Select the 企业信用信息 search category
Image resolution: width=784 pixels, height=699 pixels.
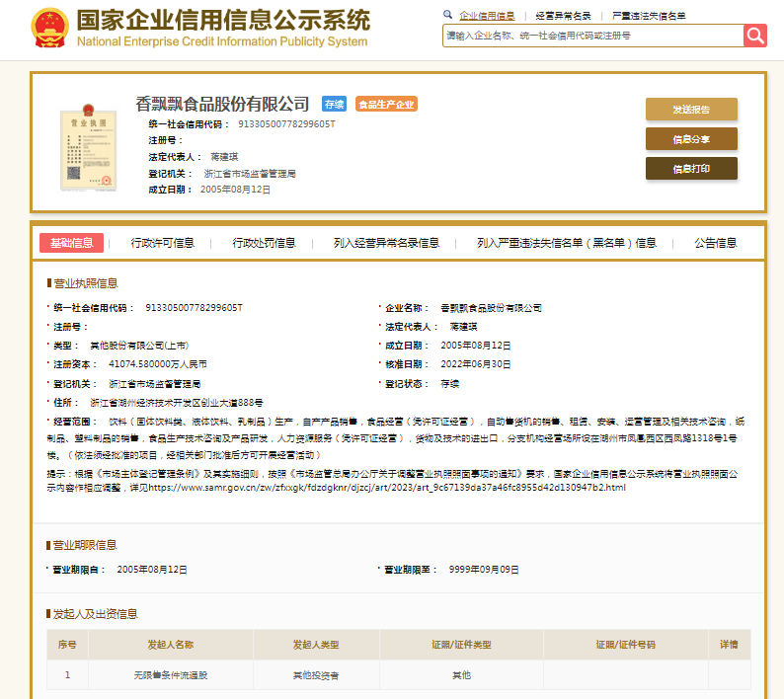coord(487,16)
